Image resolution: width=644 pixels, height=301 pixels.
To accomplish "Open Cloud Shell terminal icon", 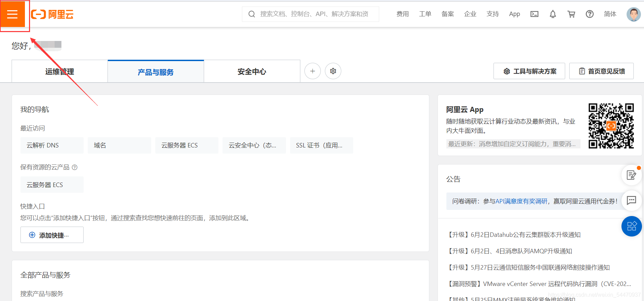I will click(534, 14).
